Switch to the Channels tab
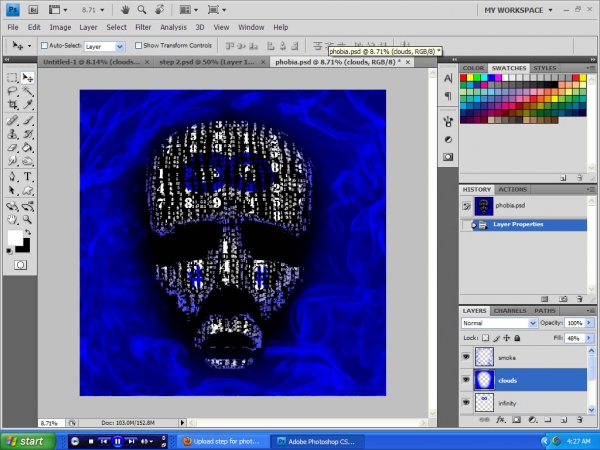This screenshot has height=450, width=600. (x=510, y=311)
